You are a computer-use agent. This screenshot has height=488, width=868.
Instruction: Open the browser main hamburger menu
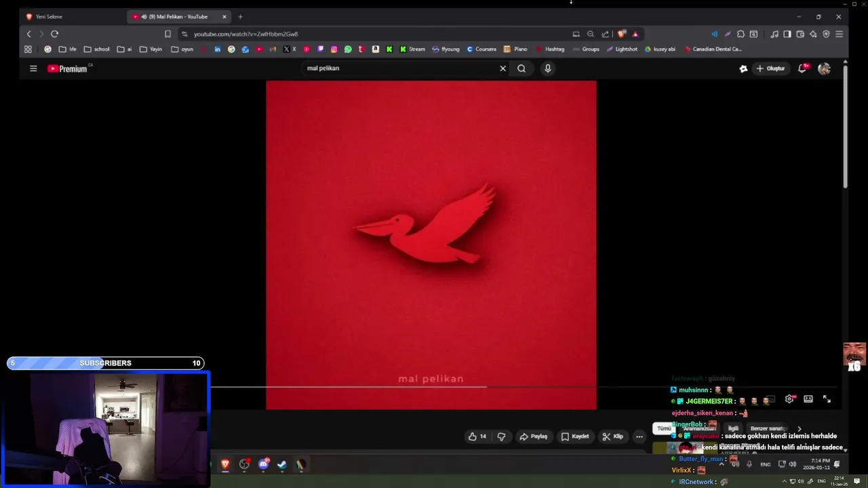pos(839,34)
